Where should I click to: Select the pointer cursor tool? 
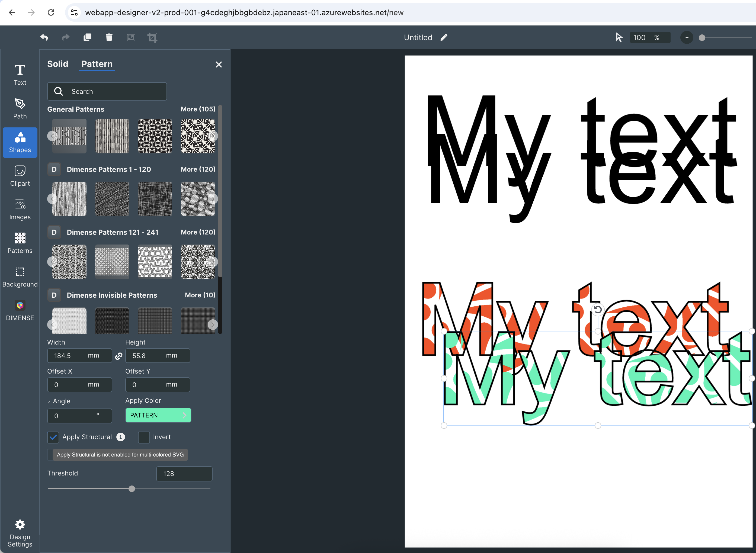[x=619, y=37]
